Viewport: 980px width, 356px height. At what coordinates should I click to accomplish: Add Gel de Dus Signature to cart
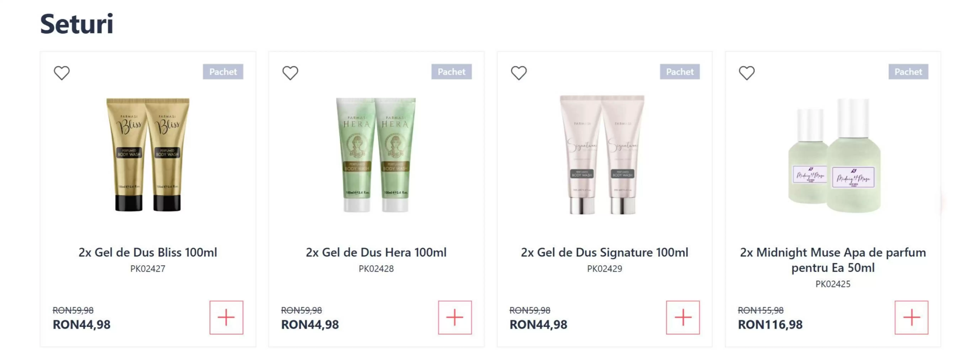coord(683,317)
